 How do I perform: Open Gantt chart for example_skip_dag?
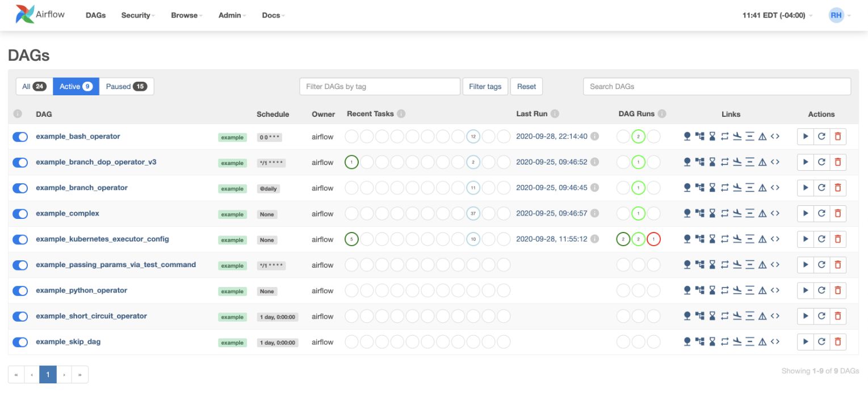pyautogui.click(x=750, y=342)
